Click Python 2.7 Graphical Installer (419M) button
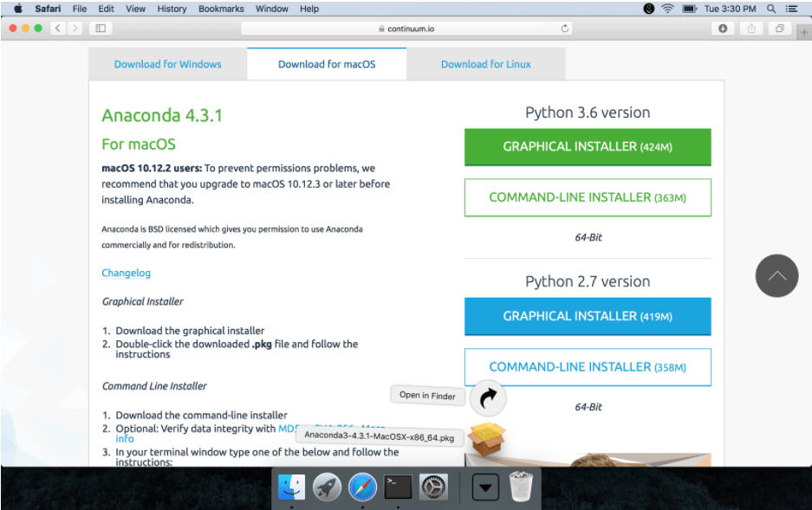This screenshot has height=510, width=812. click(588, 317)
